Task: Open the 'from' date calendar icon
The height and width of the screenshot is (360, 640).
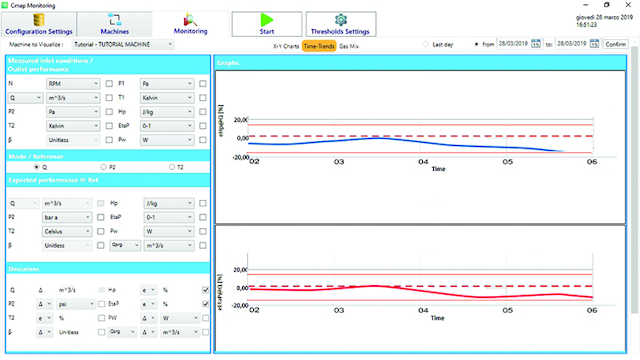Action: [536, 44]
